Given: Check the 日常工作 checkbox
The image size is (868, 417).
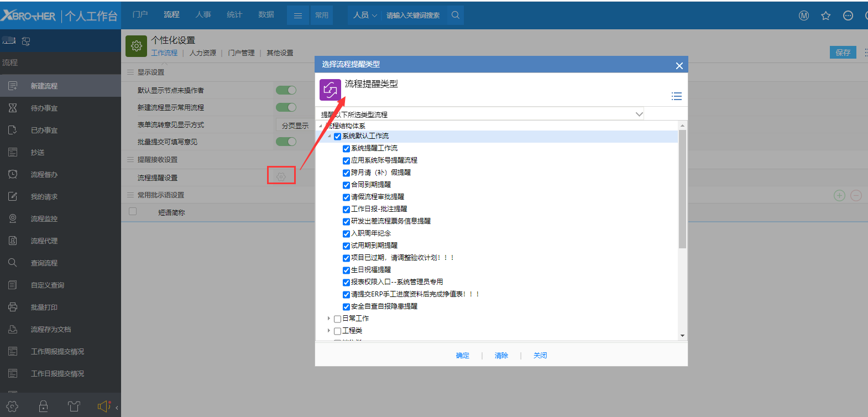Looking at the screenshot, I should tap(337, 319).
